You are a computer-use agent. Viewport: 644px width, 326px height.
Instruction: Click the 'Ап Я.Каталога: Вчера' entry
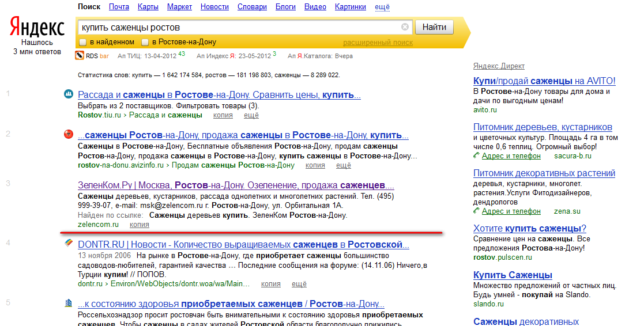click(x=320, y=56)
